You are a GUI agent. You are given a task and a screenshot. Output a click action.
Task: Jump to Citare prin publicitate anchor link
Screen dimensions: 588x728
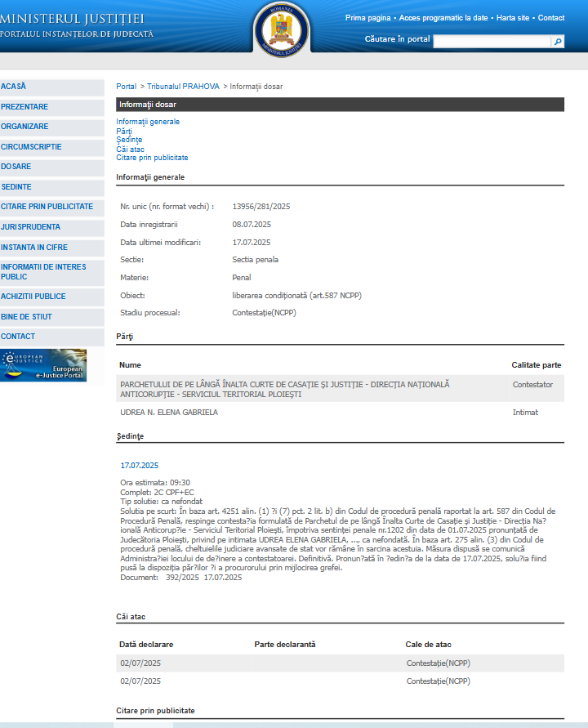pyautogui.click(x=152, y=158)
